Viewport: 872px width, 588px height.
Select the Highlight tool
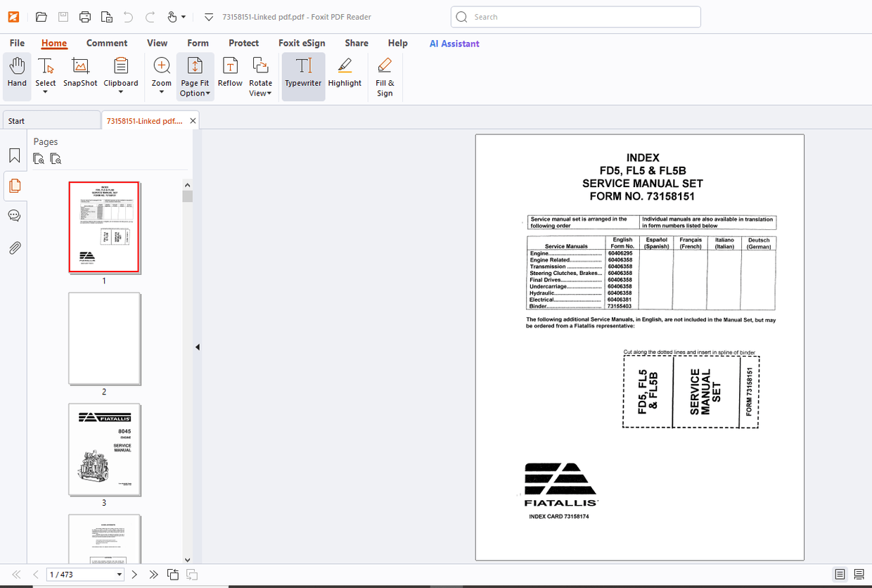tap(345, 75)
